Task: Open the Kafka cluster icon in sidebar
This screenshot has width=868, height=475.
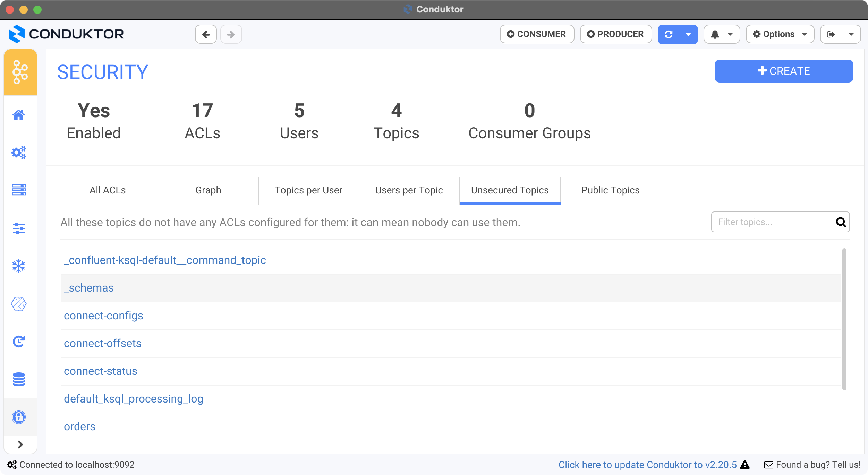Action: (x=20, y=72)
